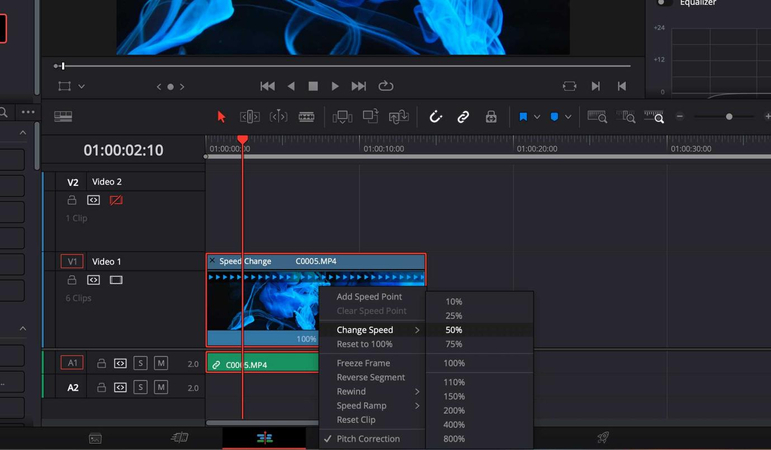Open the Change Speed submenu
Screen dimensions: 771x450
[372, 330]
